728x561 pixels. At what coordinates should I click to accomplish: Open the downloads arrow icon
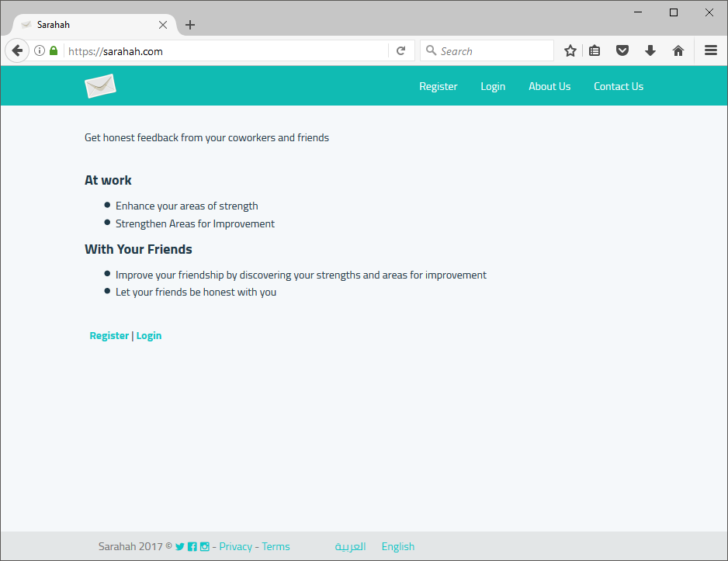(650, 51)
